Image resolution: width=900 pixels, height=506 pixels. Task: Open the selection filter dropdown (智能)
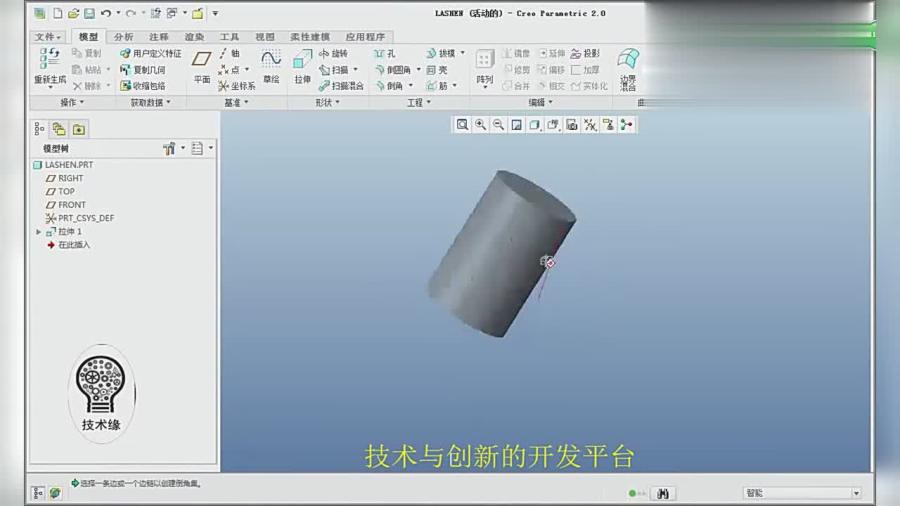pyautogui.click(x=801, y=493)
